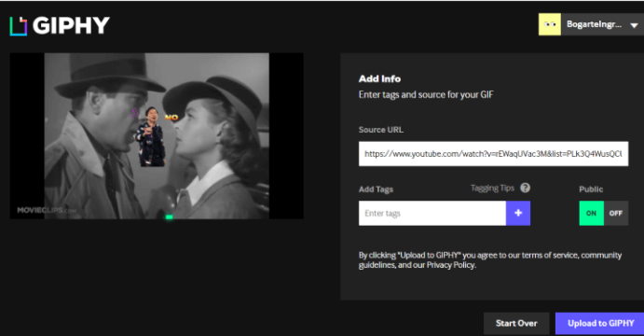Select the man sticker overlaid on the GIF

click(151, 136)
